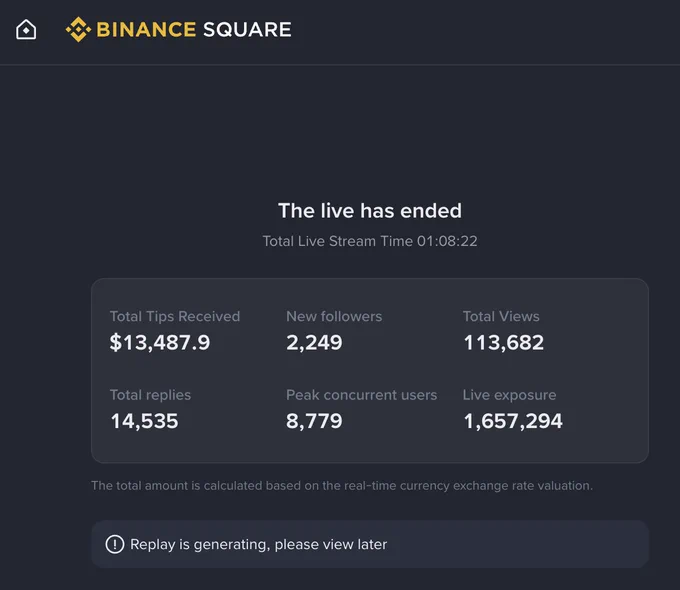The height and width of the screenshot is (590, 680).
Task: Select the Live exposure label
Action: tap(509, 395)
